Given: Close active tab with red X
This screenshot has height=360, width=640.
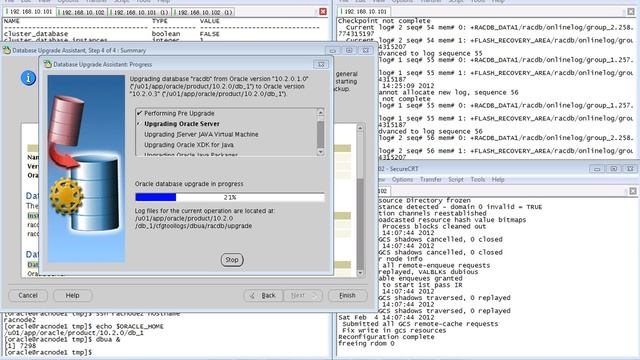Looking at the screenshot, I should coord(323,11).
